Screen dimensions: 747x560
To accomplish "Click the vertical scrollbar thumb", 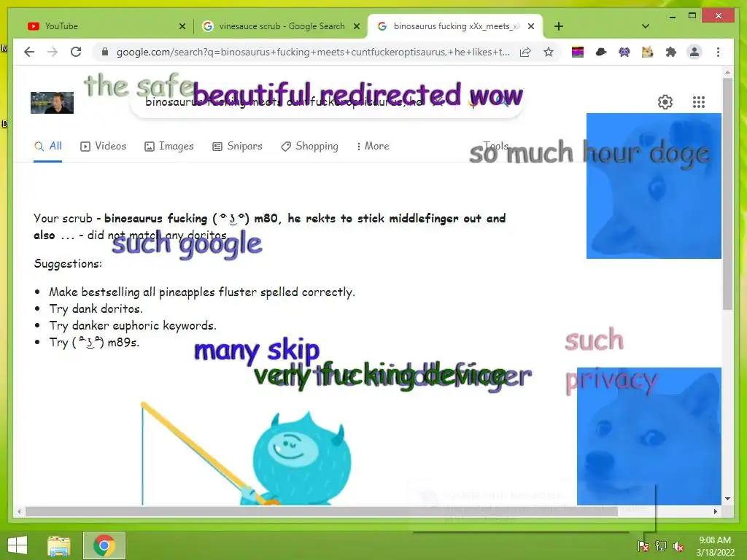I will [727, 194].
